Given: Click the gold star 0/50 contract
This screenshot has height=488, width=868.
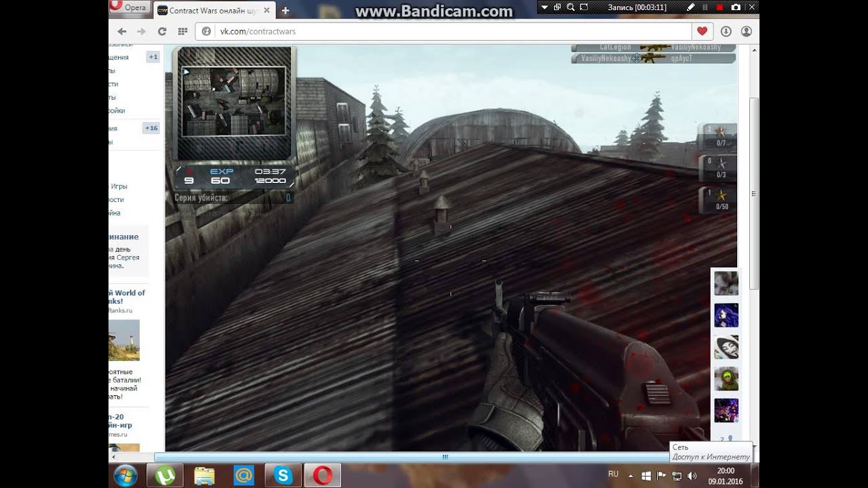Looking at the screenshot, I should pos(719,199).
